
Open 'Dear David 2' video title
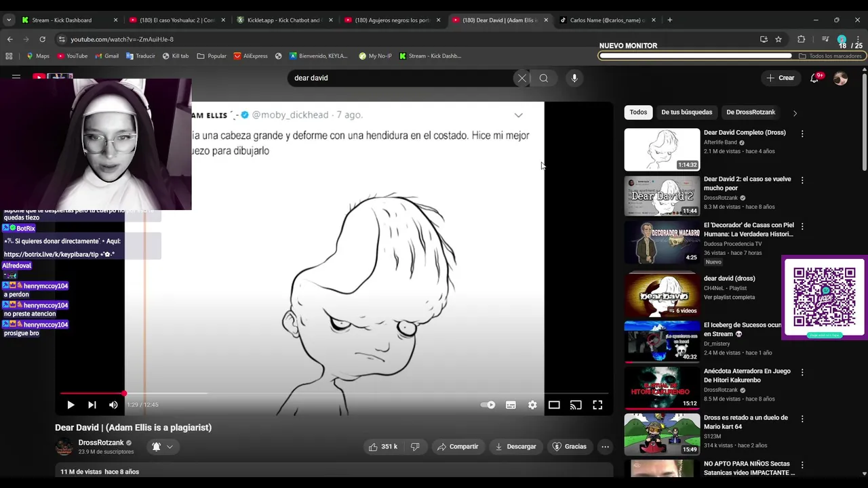tap(747, 184)
